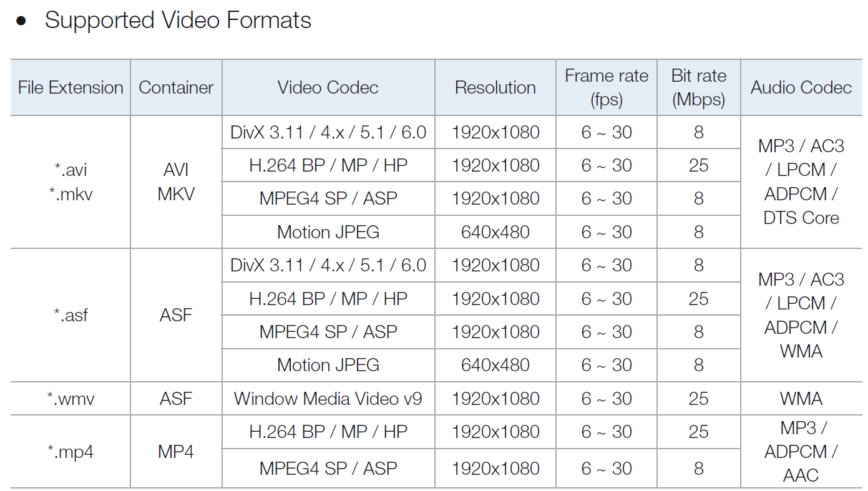Select the ASF container cell beside "*.asf"
The height and width of the screenshot is (491, 868).
tap(176, 315)
